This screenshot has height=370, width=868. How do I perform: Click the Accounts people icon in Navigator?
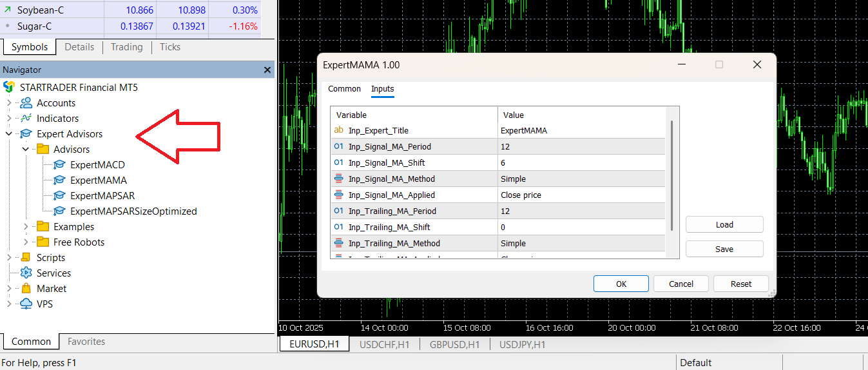(26, 102)
